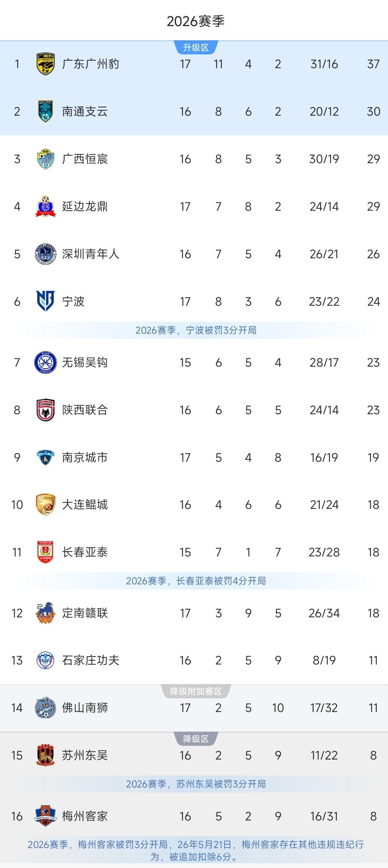Tap the 梅州客家 team logo
Screen dimensions: 388x868
(x=45, y=816)
